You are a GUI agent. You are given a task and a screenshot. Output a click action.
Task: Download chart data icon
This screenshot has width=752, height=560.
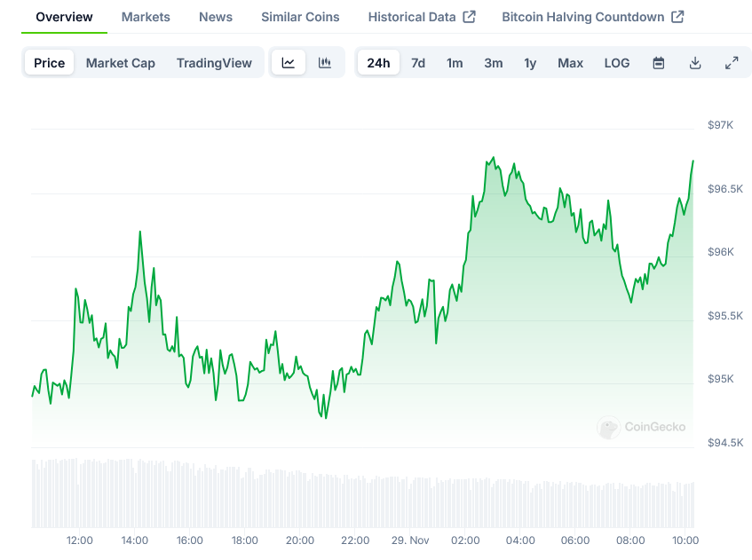(x=695, y=63)
